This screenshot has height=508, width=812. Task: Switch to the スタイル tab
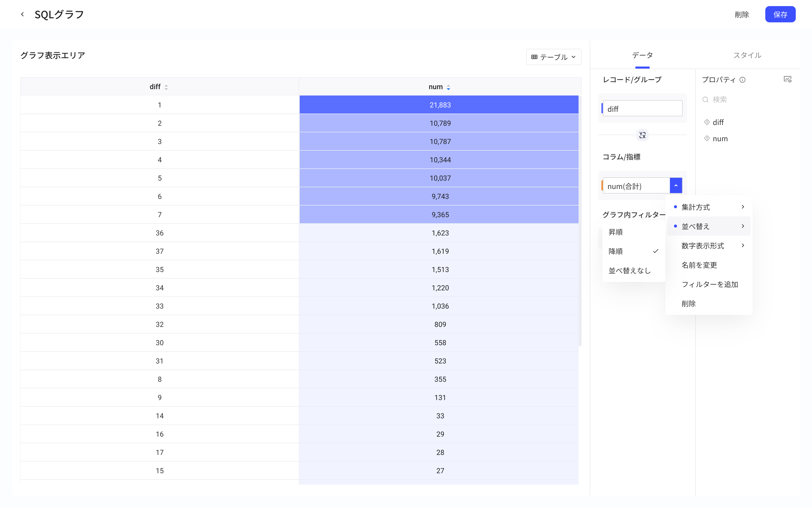[x=747, y=55]
